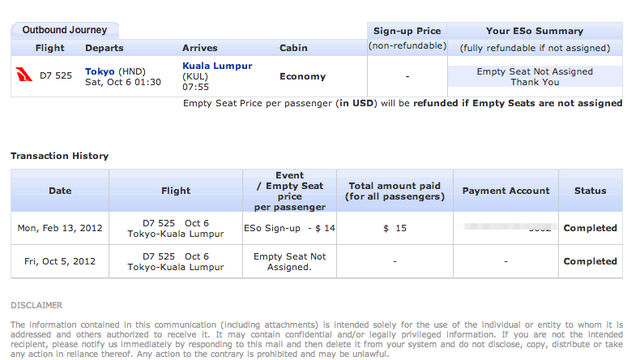Select the Arrives column header
Screen dimensions: 640x360
coord(200,48)
